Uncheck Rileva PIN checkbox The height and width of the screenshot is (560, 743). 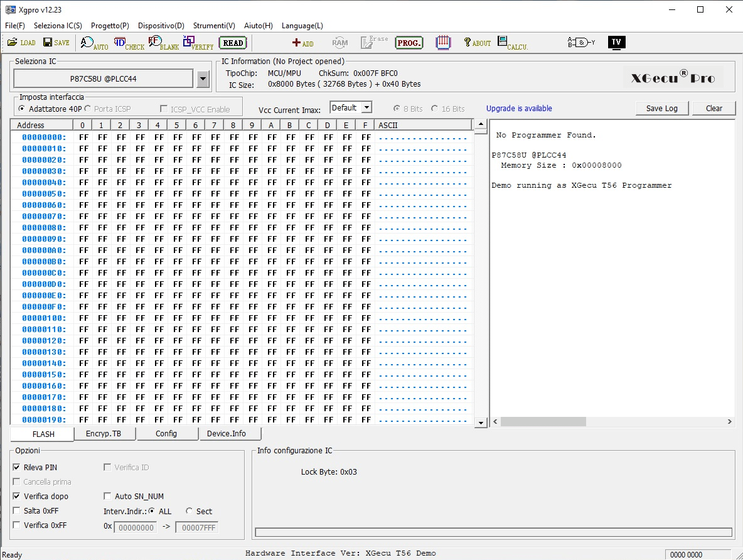coord(16,467)
